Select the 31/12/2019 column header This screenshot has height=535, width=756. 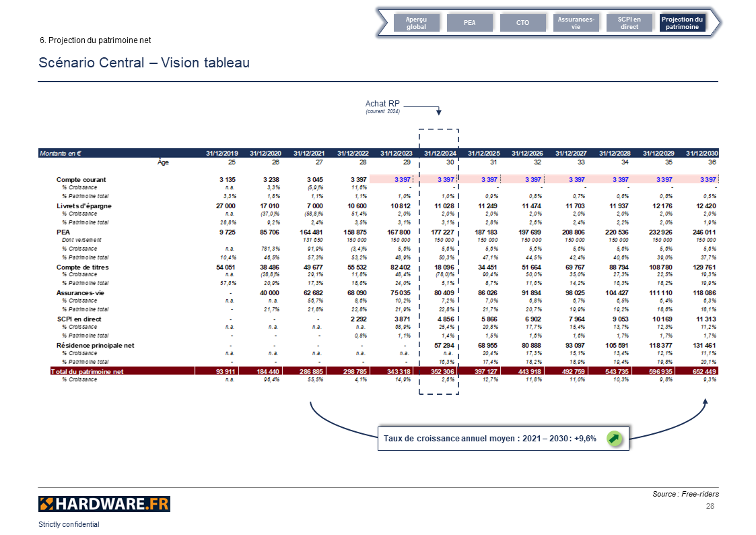[x=221, y=154]
